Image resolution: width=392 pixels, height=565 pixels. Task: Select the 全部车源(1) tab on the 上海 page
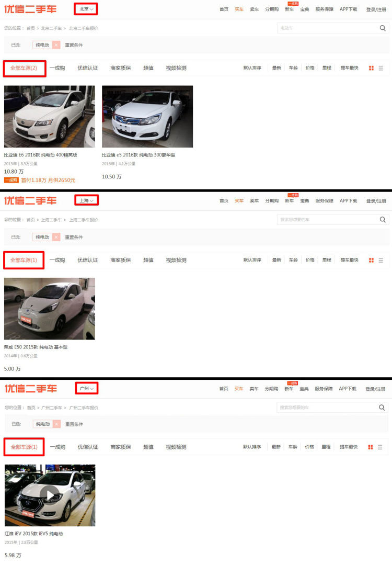24,260
